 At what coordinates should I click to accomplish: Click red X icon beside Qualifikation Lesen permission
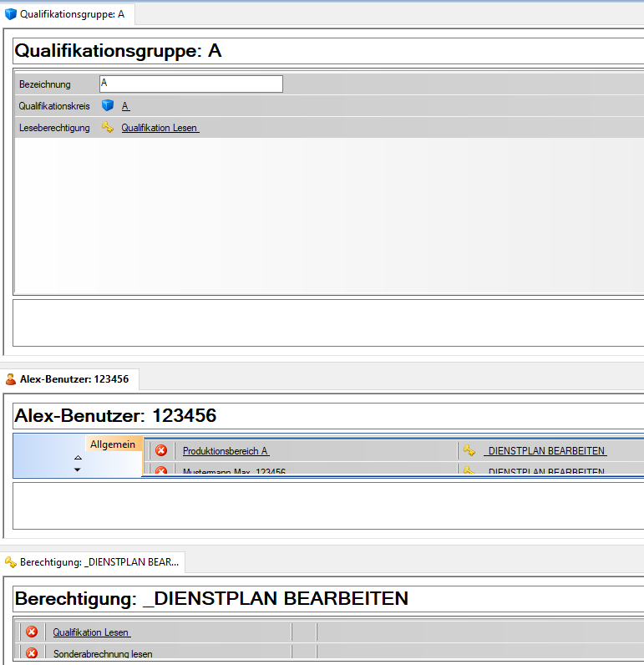point(32,632)
